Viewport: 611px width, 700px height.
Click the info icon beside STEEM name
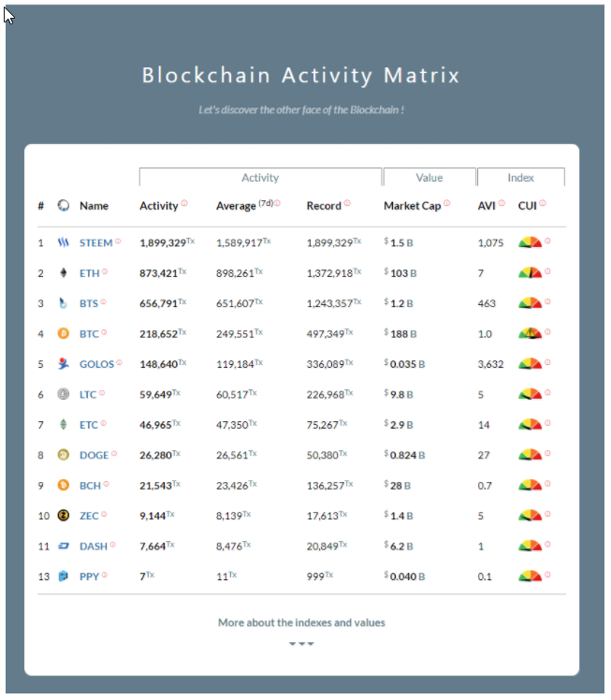point(118,241)
